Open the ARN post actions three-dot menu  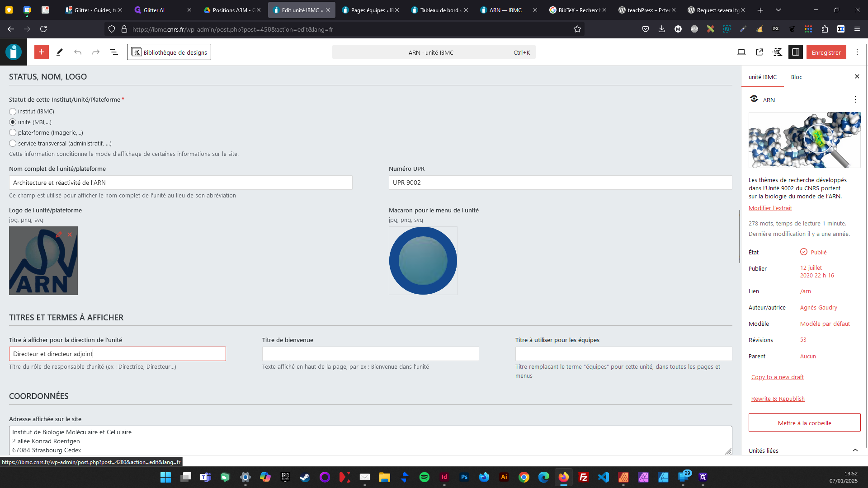(855, 99)
